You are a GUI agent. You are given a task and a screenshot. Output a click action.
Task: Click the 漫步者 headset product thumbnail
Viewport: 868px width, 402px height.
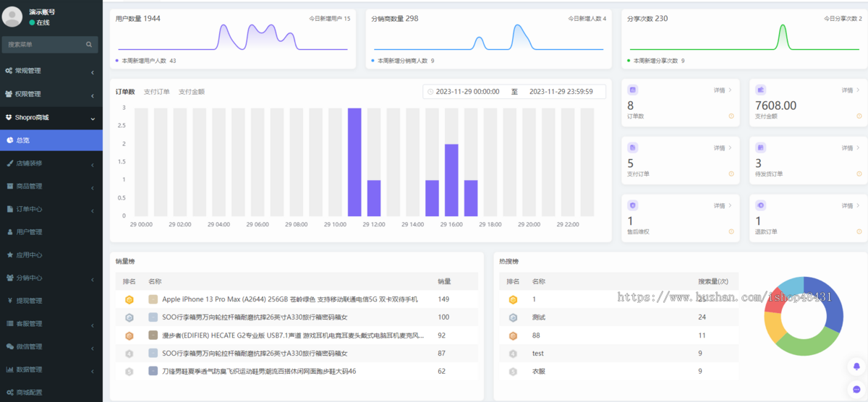153,335
